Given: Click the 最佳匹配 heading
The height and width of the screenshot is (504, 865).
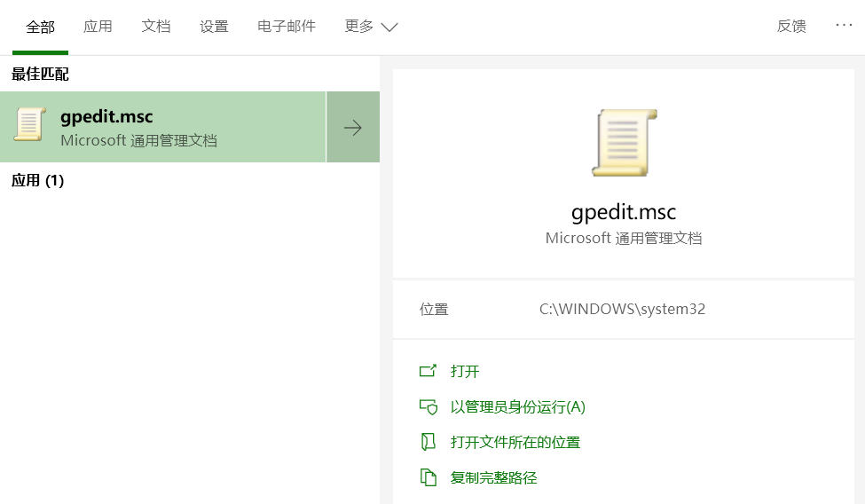Looking at the screenshot, I should [40, 74].
